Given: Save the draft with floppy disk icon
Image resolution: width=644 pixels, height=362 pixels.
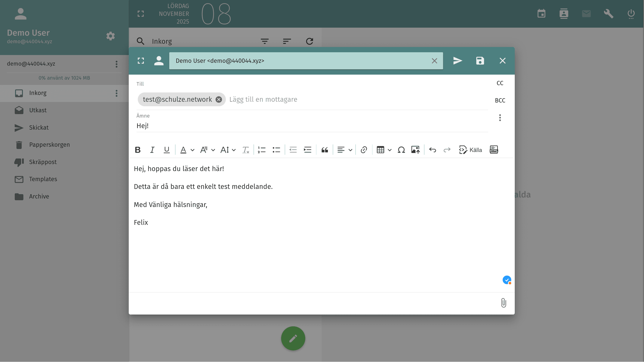Looking at the screenshot, I should tap(480, 61).
